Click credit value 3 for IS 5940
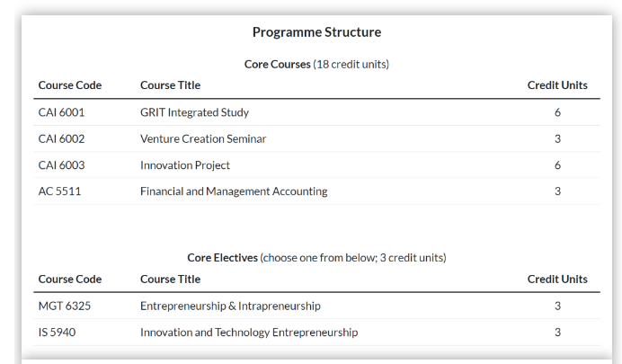This screenshot has height=364, width=622. (x=557, y=332)
